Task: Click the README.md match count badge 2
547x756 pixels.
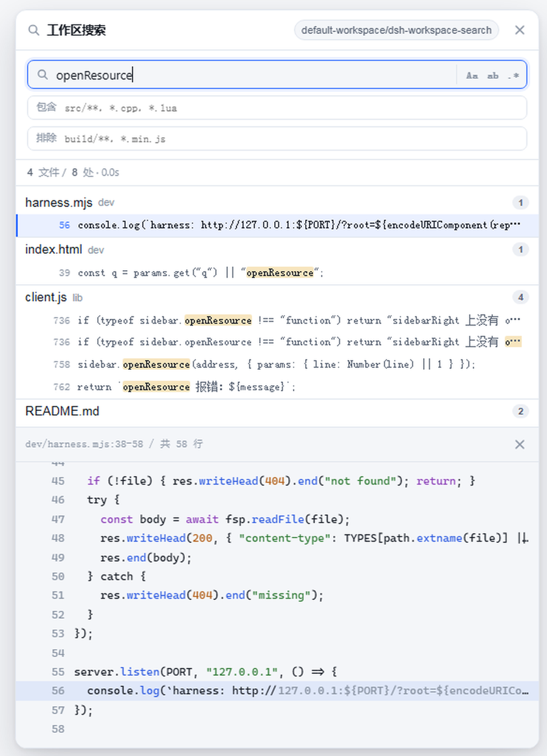Action: (x=520, y=412)
